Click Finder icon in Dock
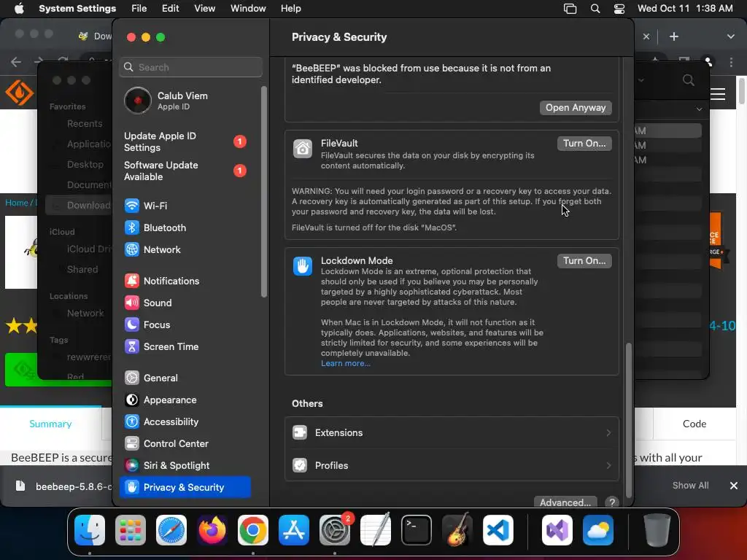Screen dimensions: 747x560 tap(90, 530)
